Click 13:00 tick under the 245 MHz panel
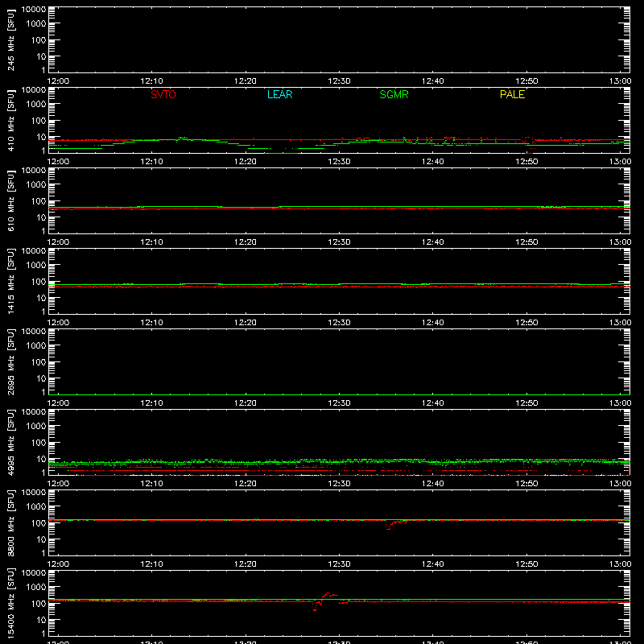644x644 pixels. [x=620, y=81]
